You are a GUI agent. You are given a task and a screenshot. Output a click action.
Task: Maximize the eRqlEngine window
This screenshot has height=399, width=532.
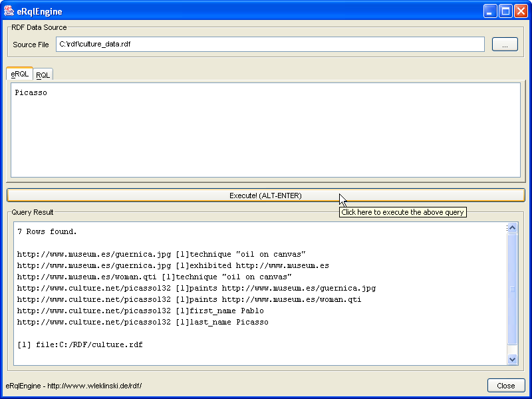[505, 11]
